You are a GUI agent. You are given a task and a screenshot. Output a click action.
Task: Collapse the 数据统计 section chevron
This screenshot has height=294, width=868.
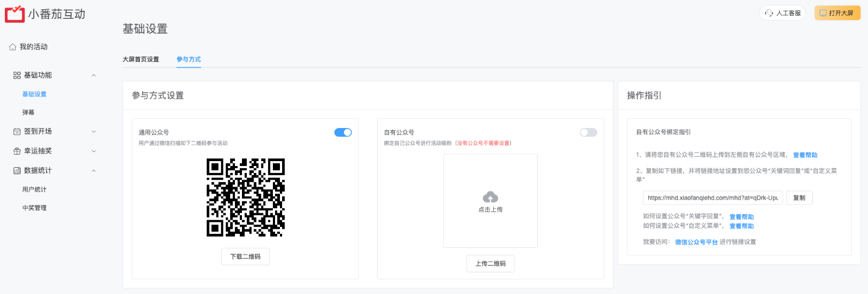click(94, 170)
